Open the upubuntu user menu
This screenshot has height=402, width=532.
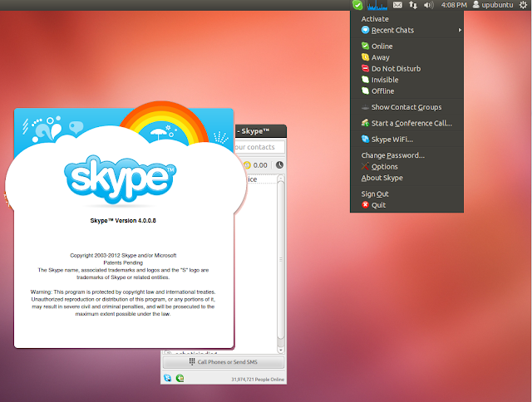493,5
